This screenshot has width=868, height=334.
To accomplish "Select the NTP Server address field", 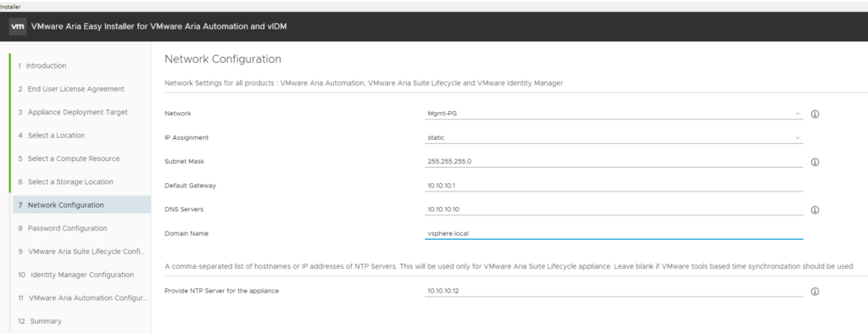I will point(614,291).
